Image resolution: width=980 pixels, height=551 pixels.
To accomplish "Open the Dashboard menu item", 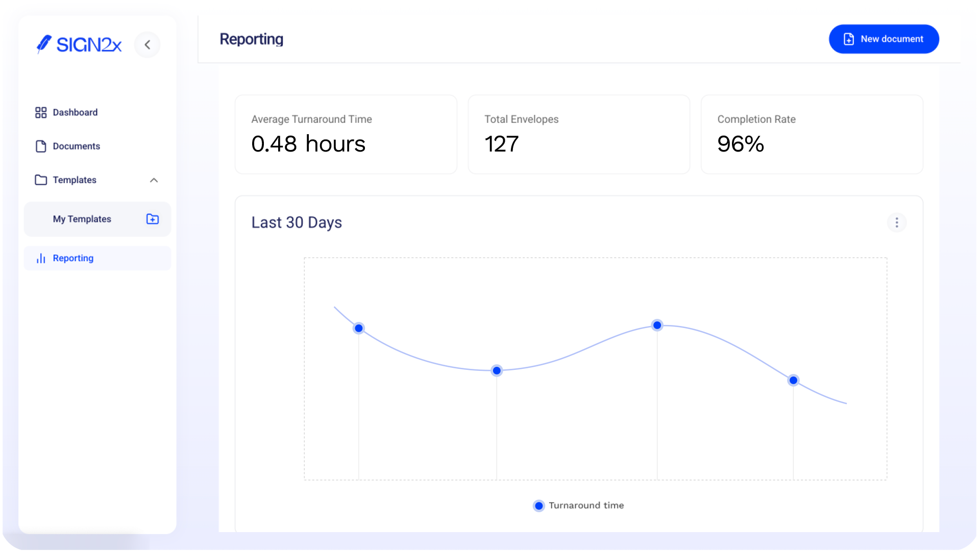I will 75,112.
